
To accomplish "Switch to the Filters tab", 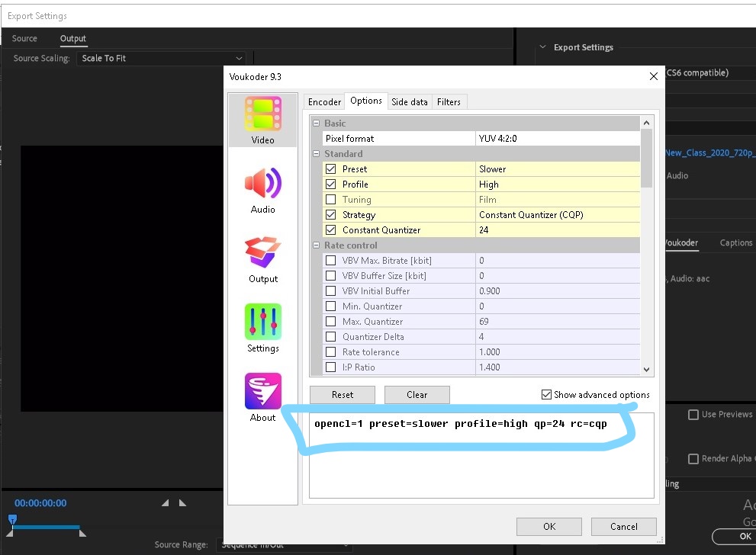I will (449, 102).
